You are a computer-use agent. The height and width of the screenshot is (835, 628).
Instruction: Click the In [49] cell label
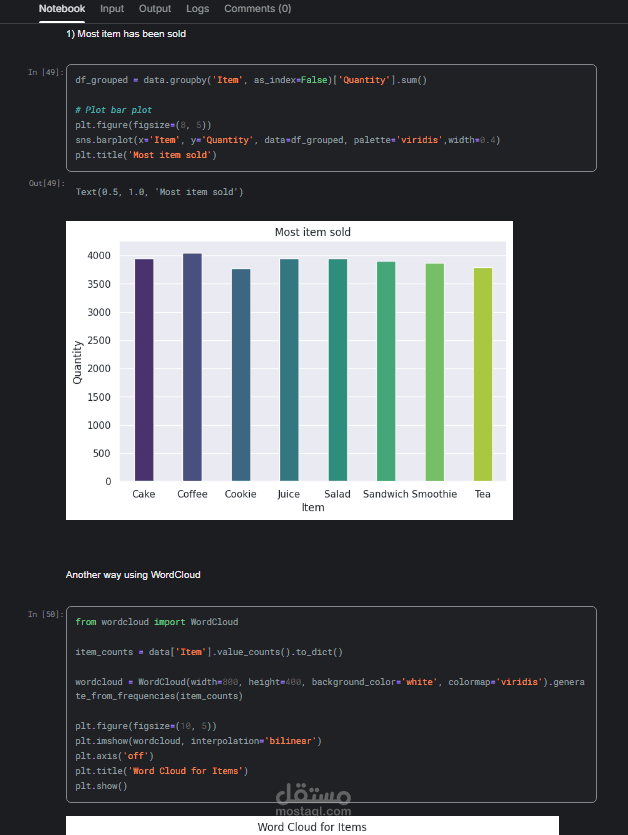(46, 72)
